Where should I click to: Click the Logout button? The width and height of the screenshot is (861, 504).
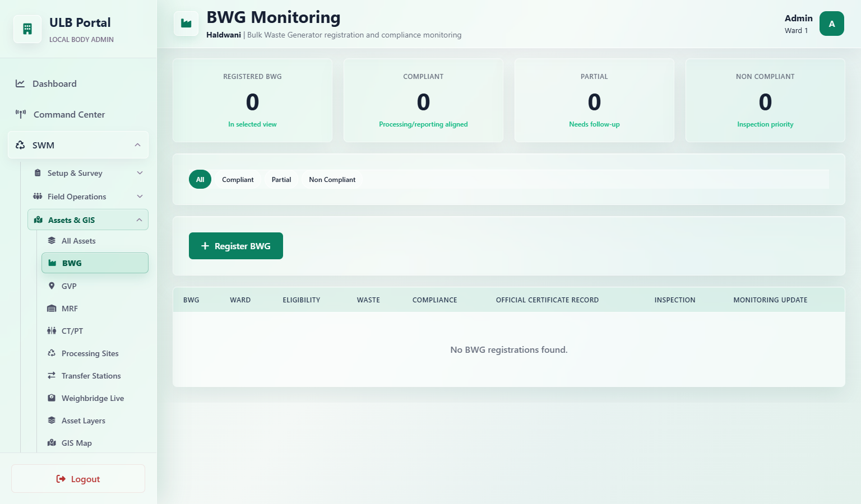(x=78, y=479)
